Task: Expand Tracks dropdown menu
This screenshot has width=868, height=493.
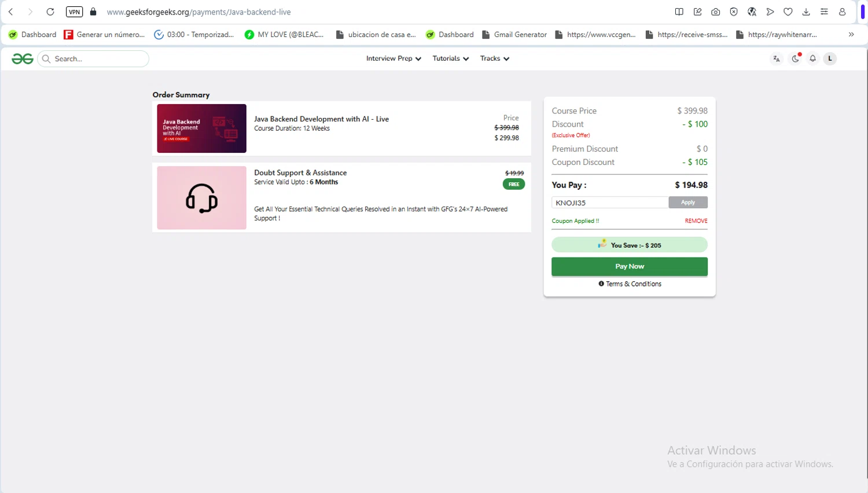Action: 494,58
